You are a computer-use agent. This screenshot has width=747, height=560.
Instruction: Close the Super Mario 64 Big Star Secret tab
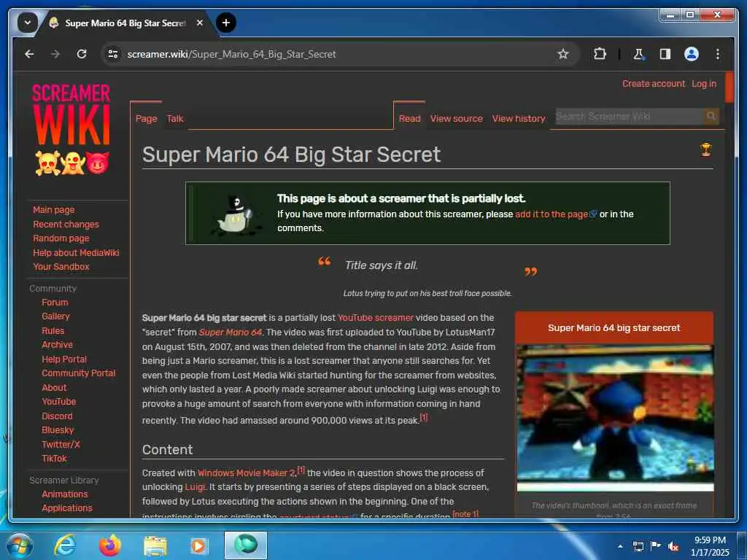click(200, 23)
